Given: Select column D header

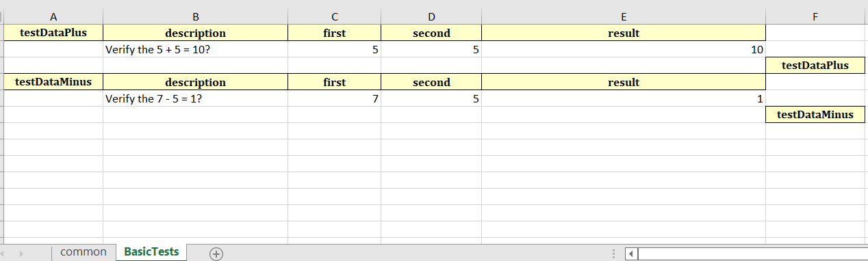Looking at the screenshot, I should tap(431, 18).
